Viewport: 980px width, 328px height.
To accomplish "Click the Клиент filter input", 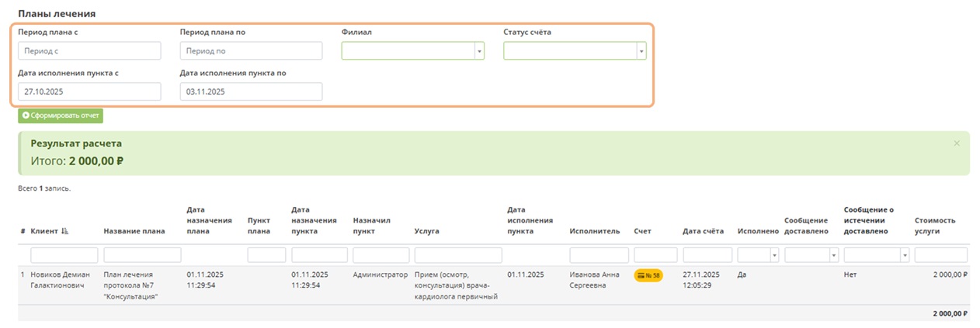I will click(x=64, y=255).
